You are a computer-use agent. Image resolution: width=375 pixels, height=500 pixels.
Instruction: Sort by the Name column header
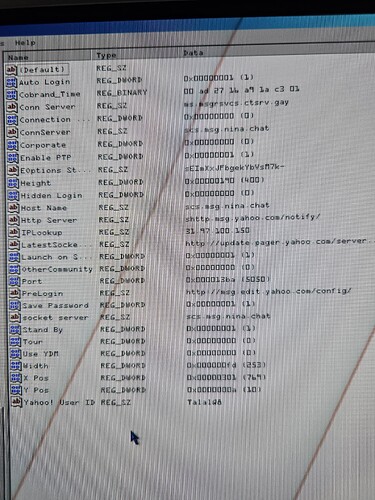pos(47,56)
